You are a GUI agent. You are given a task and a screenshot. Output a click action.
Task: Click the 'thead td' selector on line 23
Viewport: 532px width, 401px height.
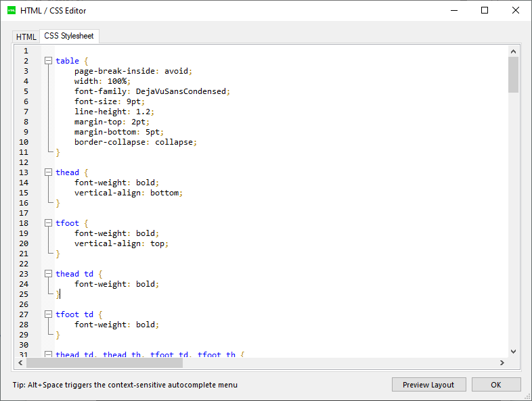74,274
